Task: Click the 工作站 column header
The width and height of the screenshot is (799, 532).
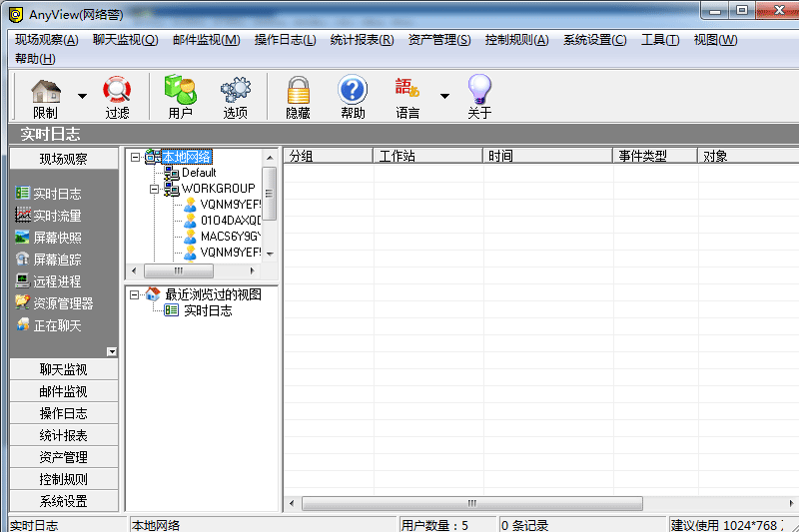Action: click(428, 156)
